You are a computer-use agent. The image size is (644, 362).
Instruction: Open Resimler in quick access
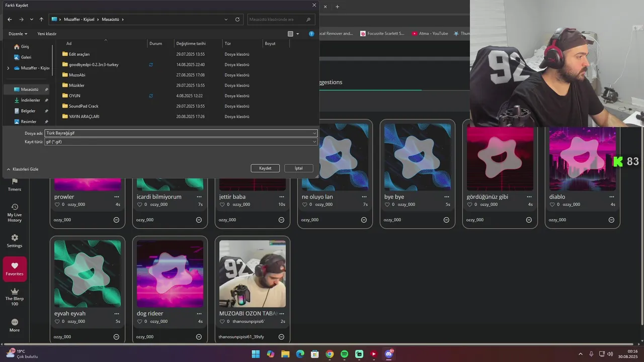pyautogui.click(x=29, y=122)
